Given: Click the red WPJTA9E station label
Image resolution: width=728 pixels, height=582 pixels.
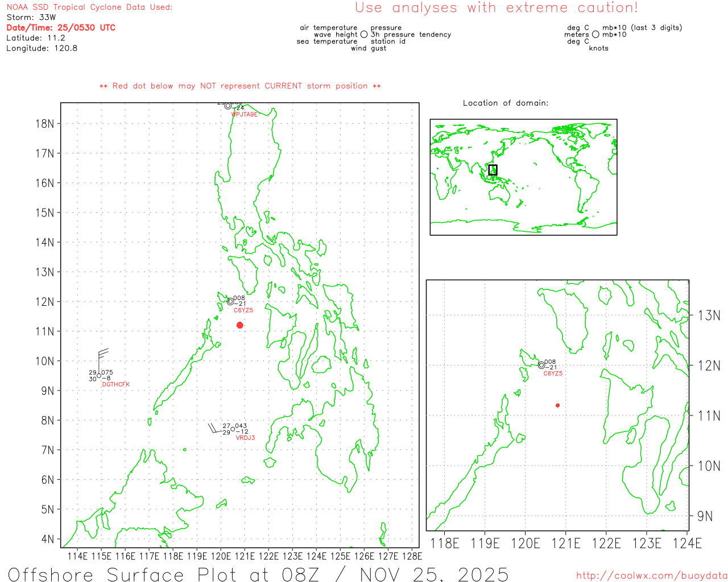Looking at the screenshot, I should click(245, 115).
